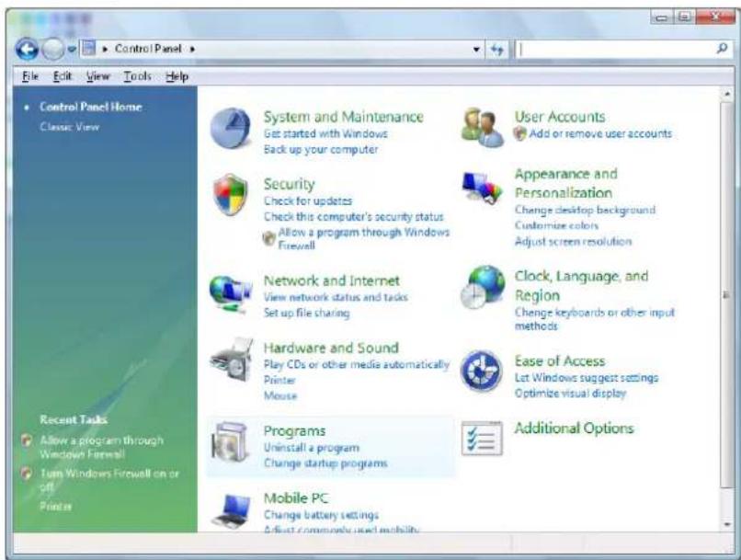This screenshot has height=560, width=741.
Task: Open the Network and Internet heading
Action: point(331,280)
